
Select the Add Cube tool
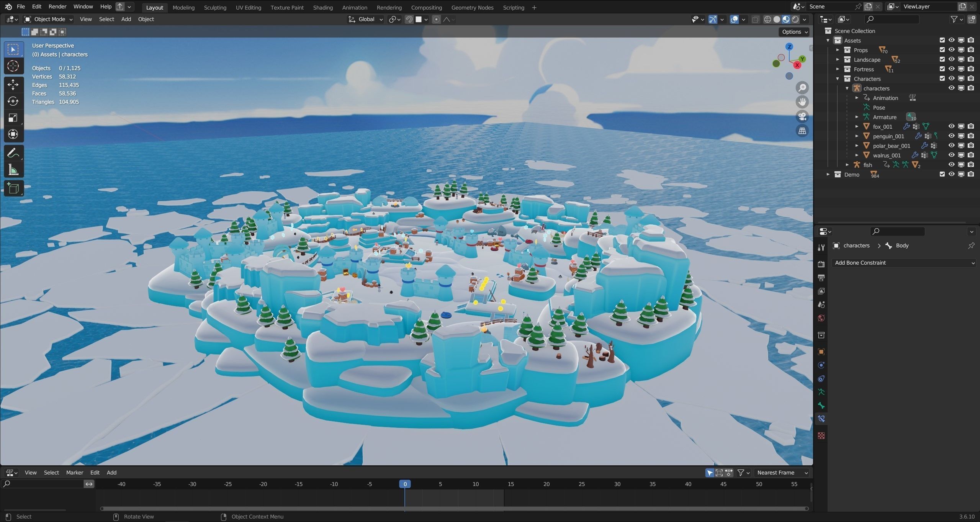click(13, 188)
